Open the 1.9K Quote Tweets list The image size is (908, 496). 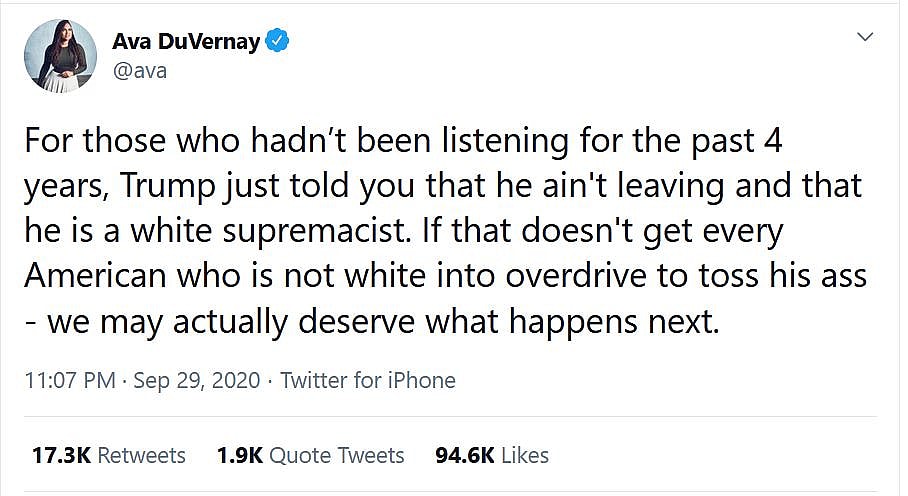(310, 455)
